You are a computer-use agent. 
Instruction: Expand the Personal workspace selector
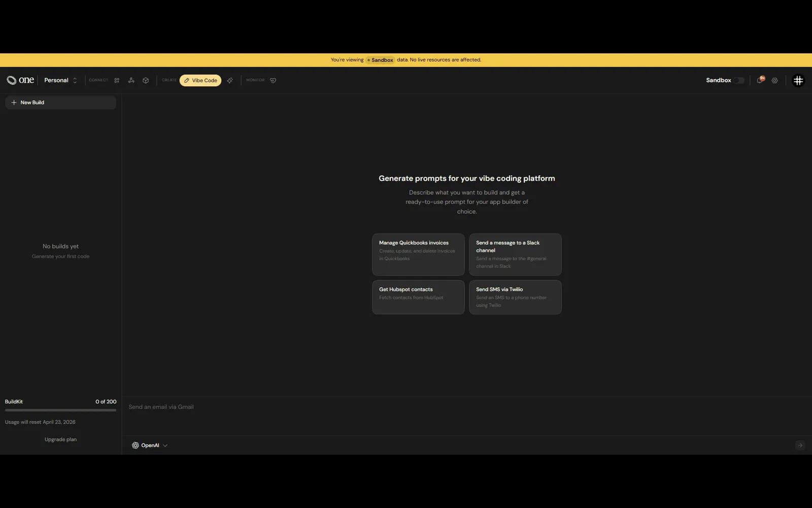(60, 80)
